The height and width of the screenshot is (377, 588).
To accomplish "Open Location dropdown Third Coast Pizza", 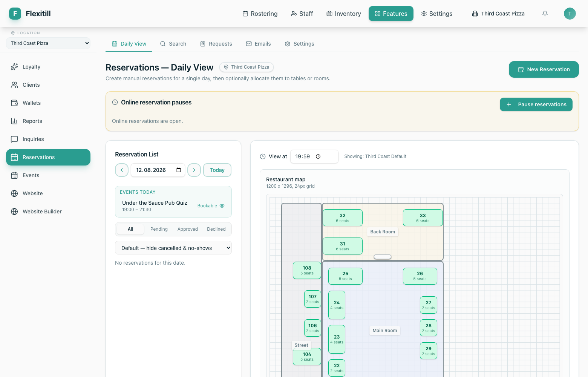I will tap(48, 43).
